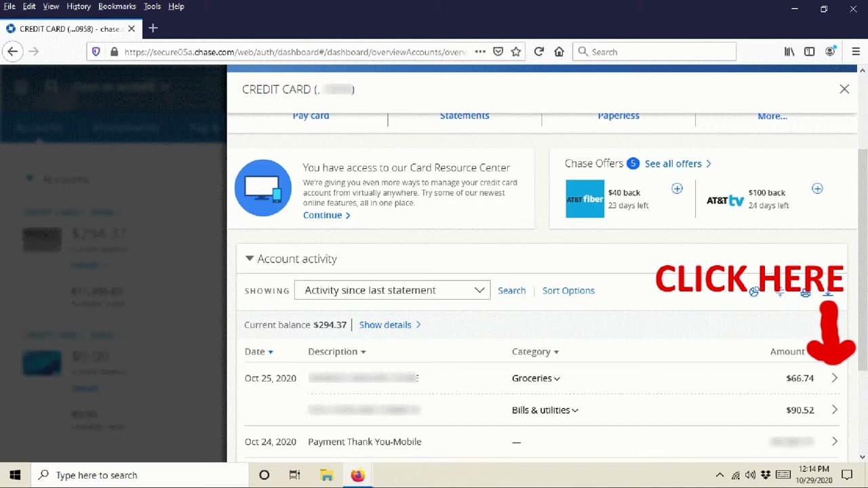Click the download transactions icon
The width and height of the screenshot is (868, 488).
[x=828, y=292]
